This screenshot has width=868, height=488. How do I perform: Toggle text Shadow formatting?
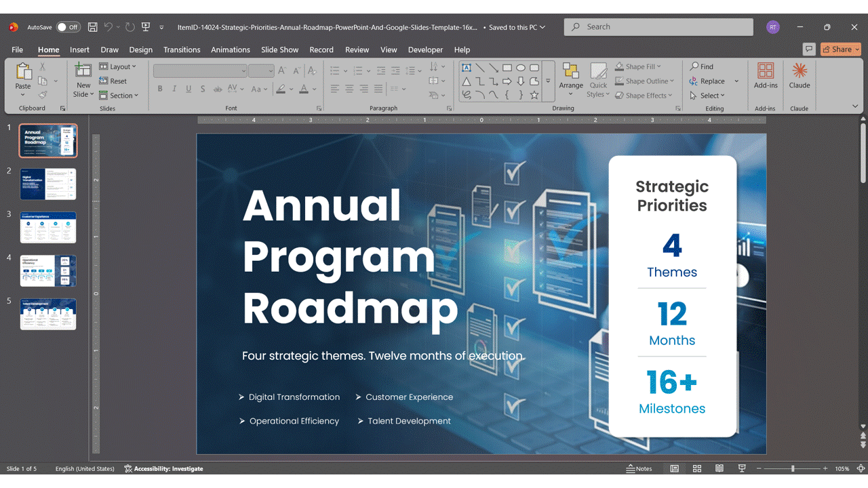(x=203, y=89)
